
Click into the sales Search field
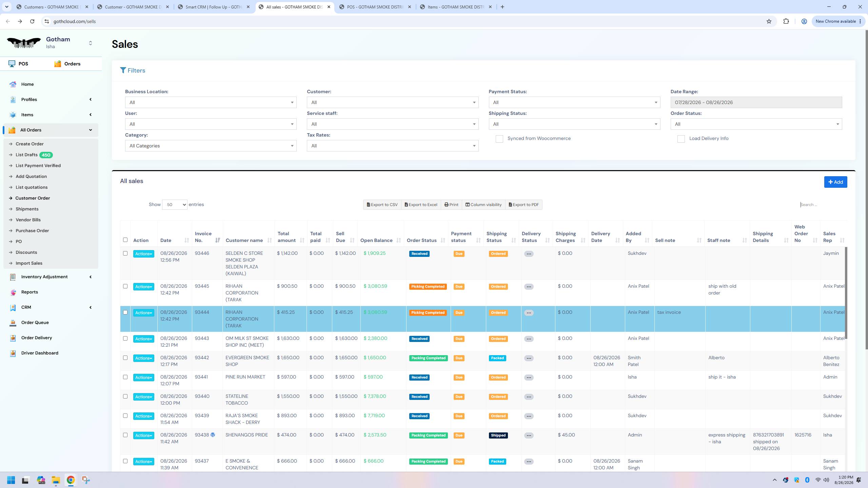[x=823, y=205]
